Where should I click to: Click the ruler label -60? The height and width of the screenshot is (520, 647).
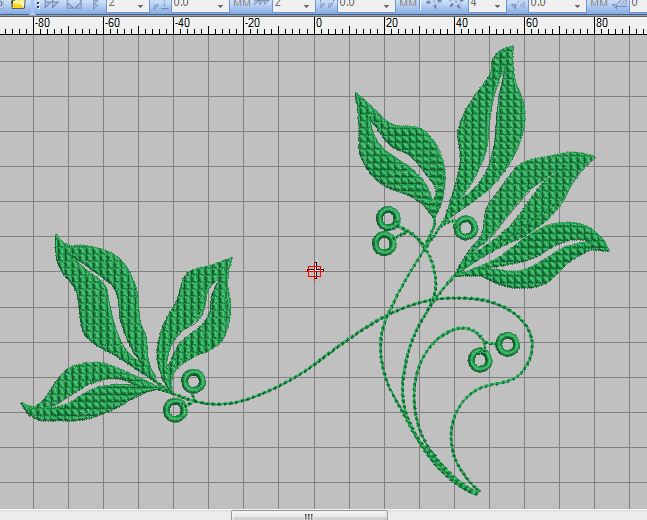coord(112,23)
